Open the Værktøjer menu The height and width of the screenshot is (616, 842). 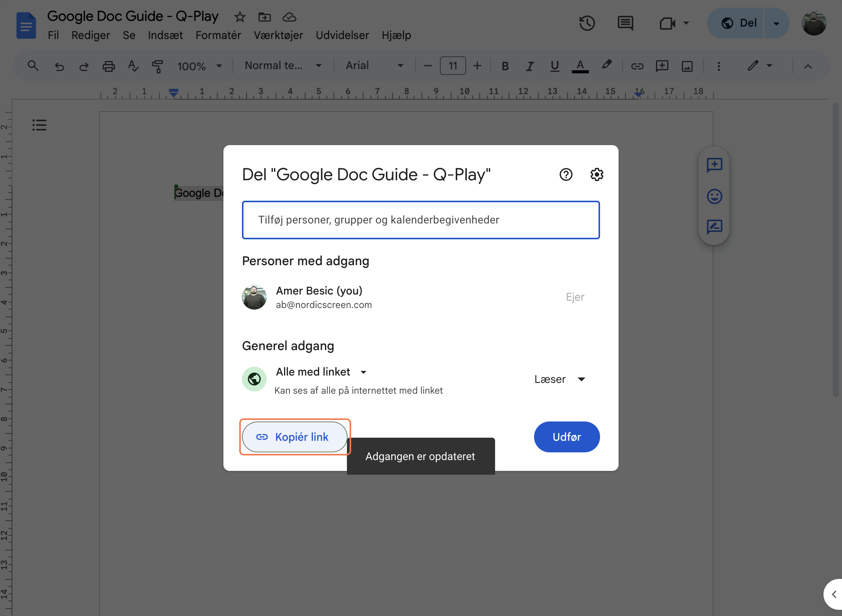point(278,35)
